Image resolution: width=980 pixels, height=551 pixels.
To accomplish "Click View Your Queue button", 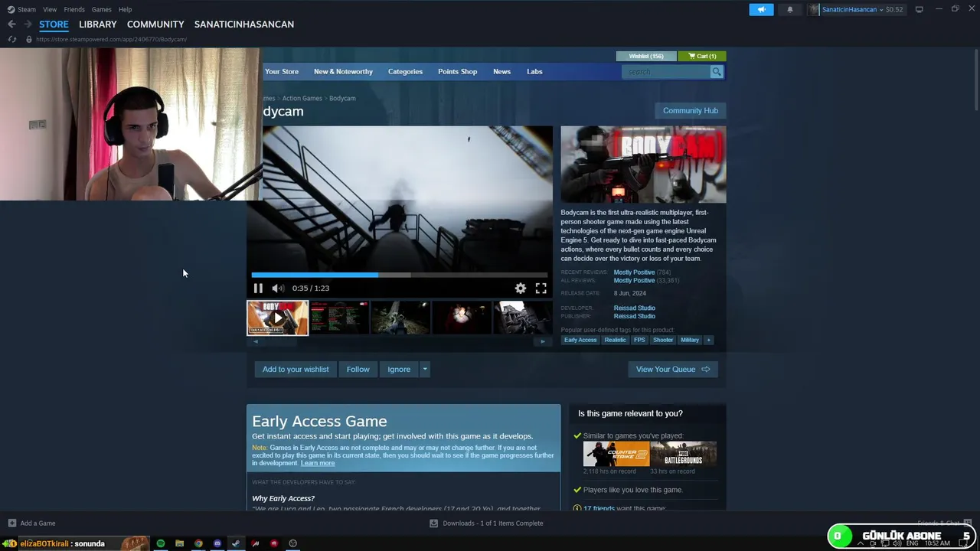I will coord(673,370).
